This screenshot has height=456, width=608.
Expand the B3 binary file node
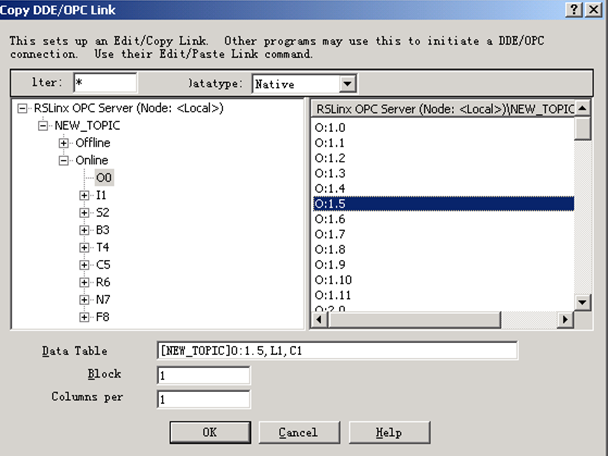coord(85,230)
